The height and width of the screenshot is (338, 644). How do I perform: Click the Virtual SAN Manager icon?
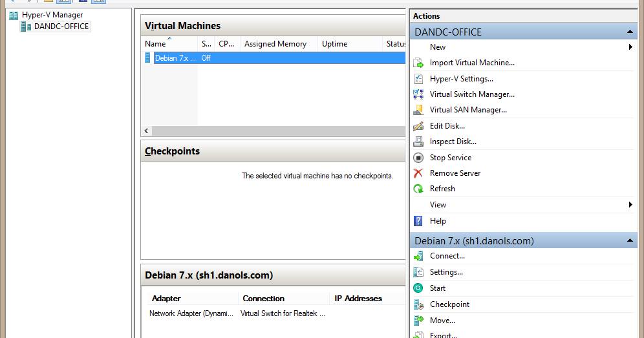coord(418,110)
